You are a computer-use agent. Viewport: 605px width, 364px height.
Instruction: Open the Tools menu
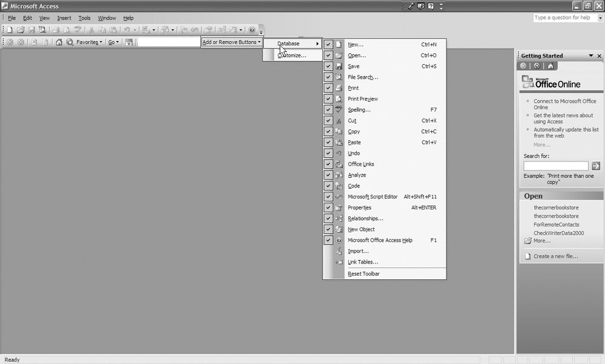(84, 18)
